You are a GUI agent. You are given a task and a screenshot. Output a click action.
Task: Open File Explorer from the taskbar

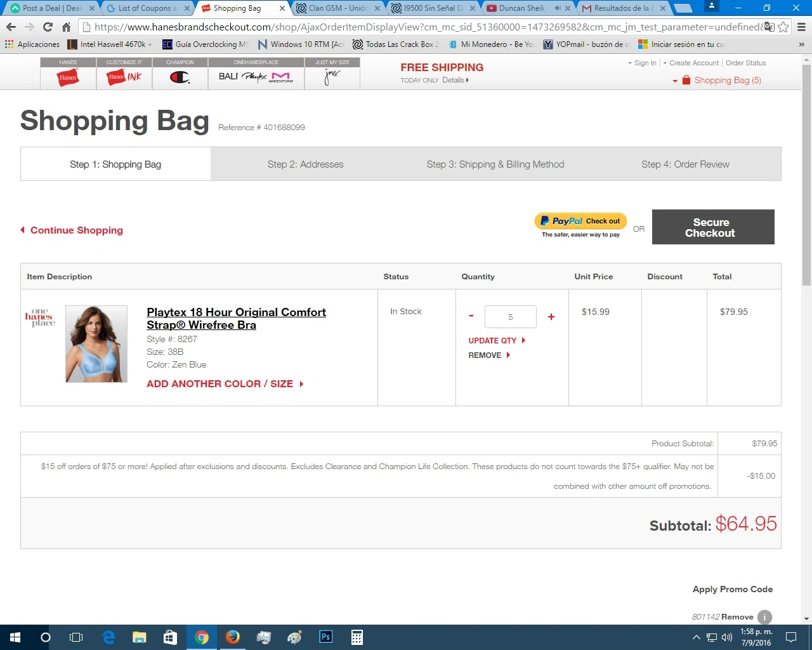[x=139, y=637]
